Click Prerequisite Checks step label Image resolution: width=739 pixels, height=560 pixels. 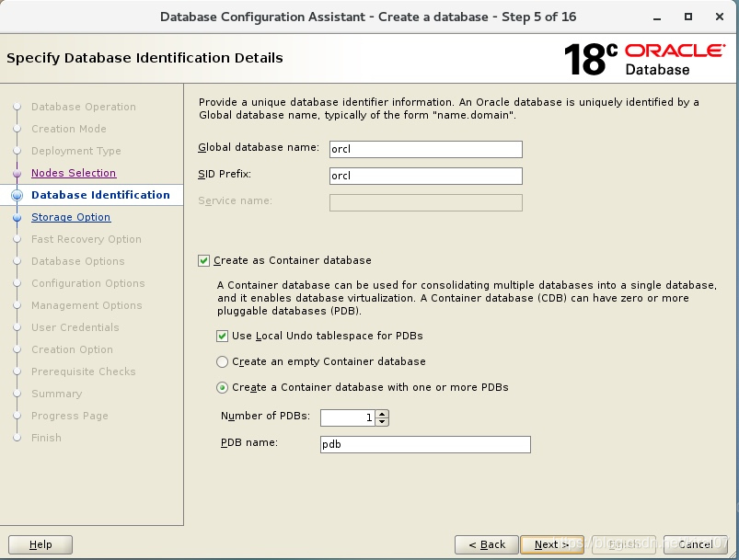point(84,371)
